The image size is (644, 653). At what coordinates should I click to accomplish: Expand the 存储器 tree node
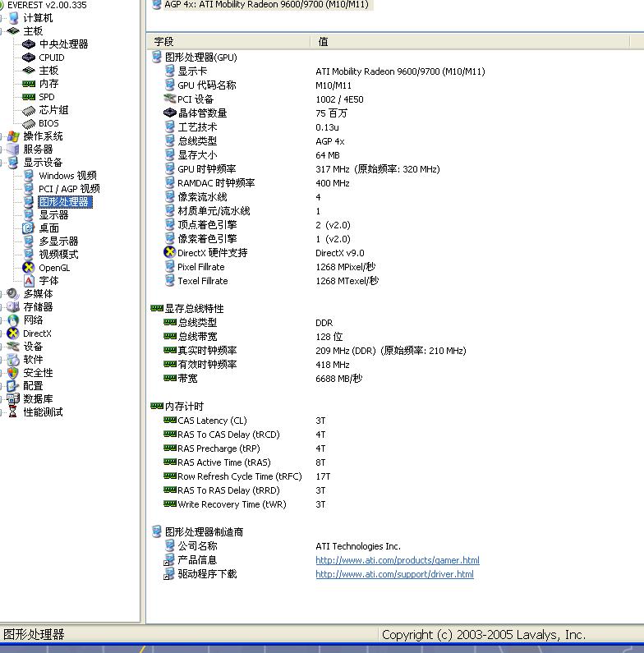(x=2, y=307)
